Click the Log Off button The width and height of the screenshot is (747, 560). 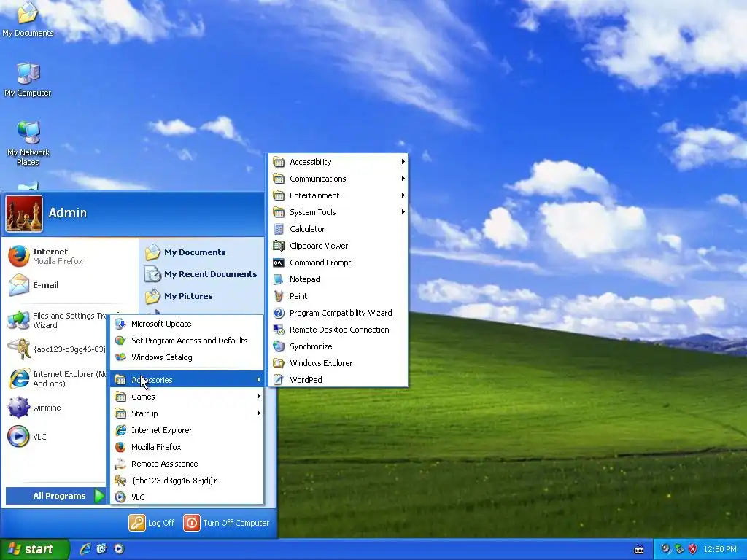click(x=152, y=523)
